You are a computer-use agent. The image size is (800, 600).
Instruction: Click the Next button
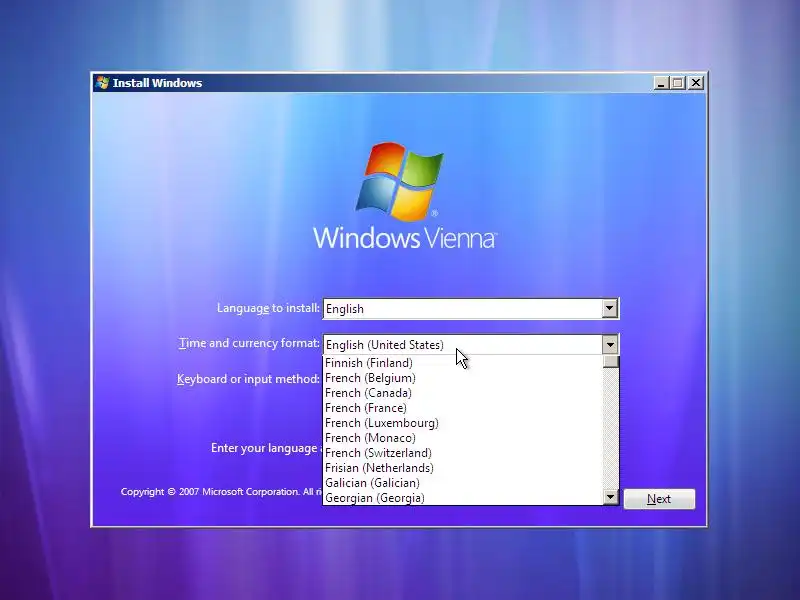click(x=659, y=499)
